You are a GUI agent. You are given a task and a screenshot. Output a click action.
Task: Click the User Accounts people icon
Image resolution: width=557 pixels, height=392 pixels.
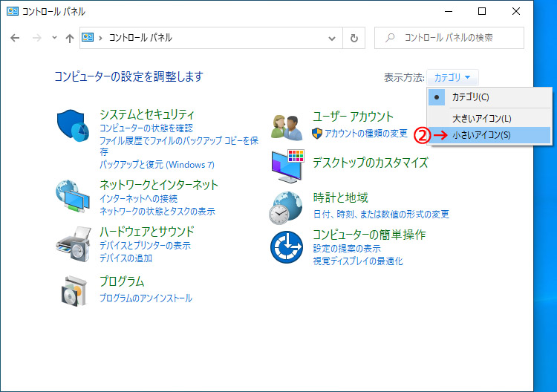(287, 128)
